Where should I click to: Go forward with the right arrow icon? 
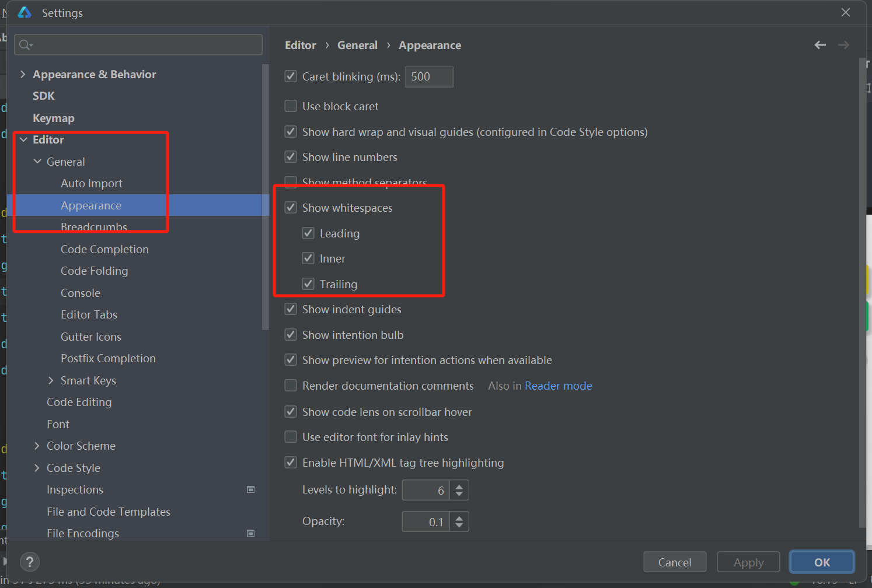pyautogui.click(x=843, y=45)
